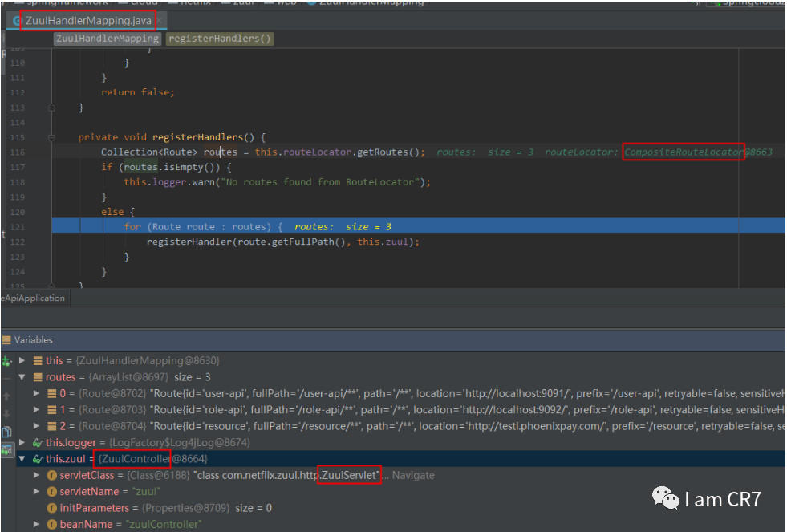The height and width of the screenshot is (532, 787).
Task: Expand the servletClass field node
Action: (x=36, y=475)
